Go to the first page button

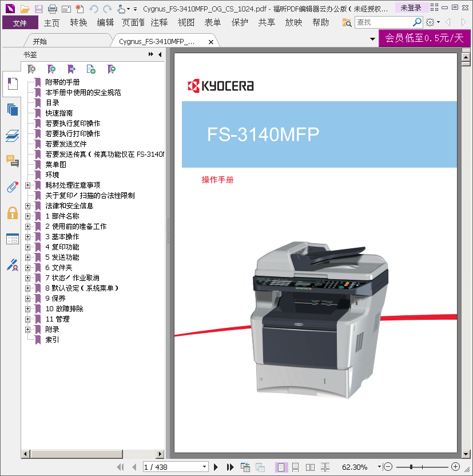[120, 467]
